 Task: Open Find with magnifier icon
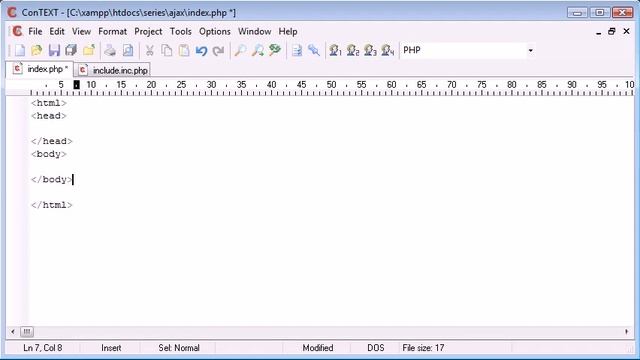click(240, 51)
